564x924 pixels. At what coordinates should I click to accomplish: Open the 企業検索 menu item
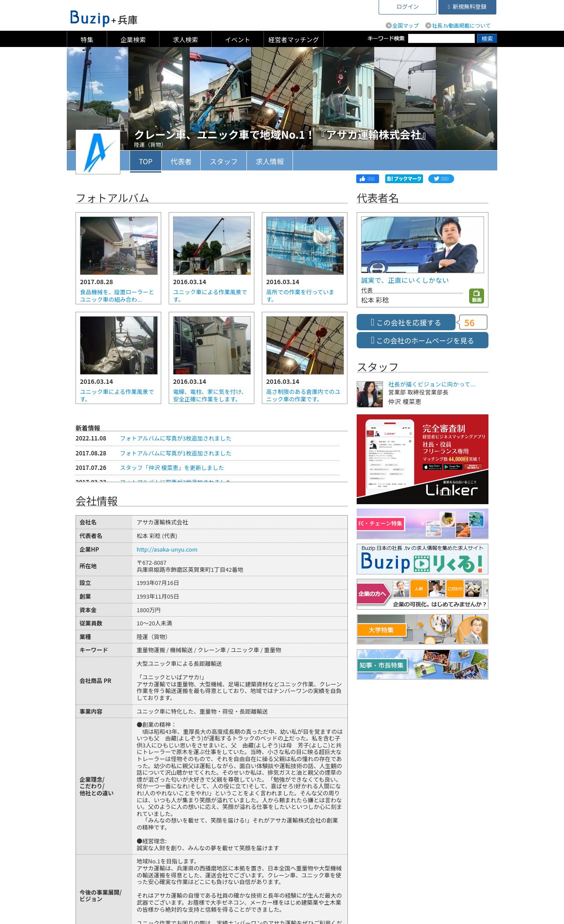(133, 40)
